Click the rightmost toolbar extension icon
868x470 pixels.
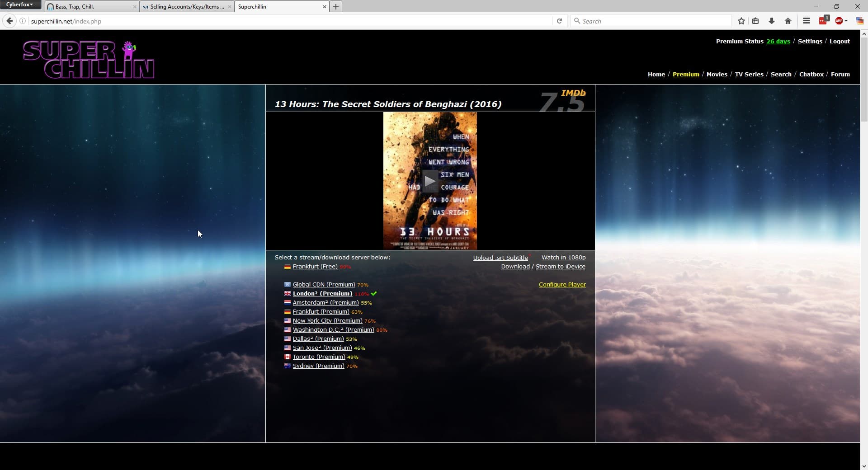[x=859, y=21]
